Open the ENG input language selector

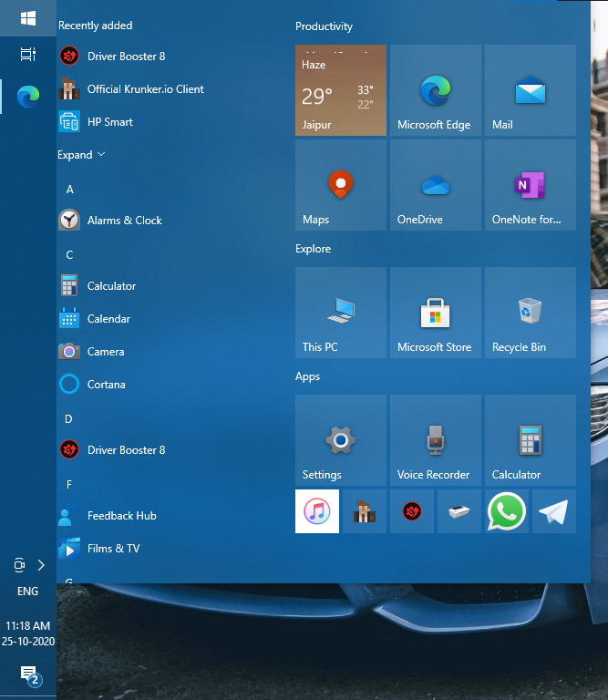tap(28, 592)
